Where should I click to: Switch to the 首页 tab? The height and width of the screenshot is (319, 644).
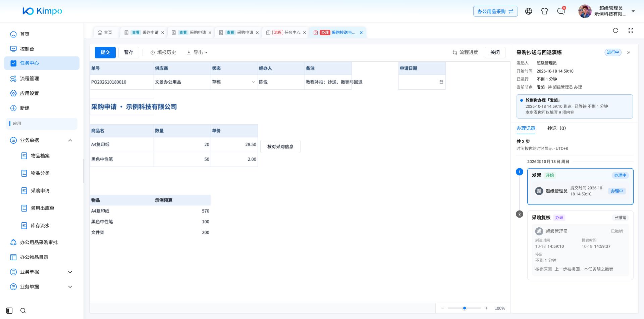(x=105, y=33)
